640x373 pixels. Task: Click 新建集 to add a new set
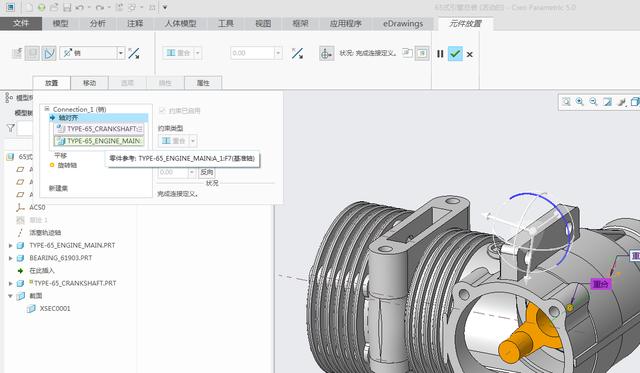[x=58, y=188]
